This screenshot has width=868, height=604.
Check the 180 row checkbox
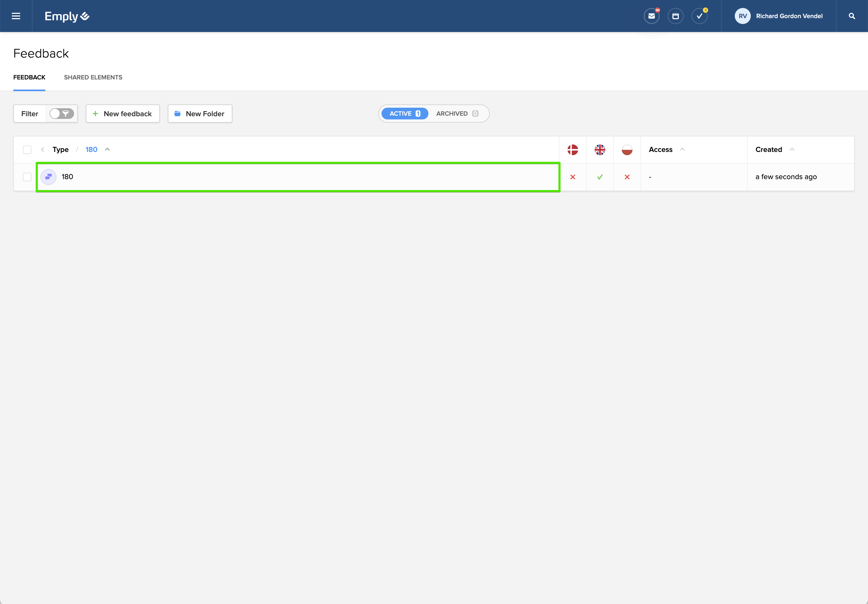27,177
